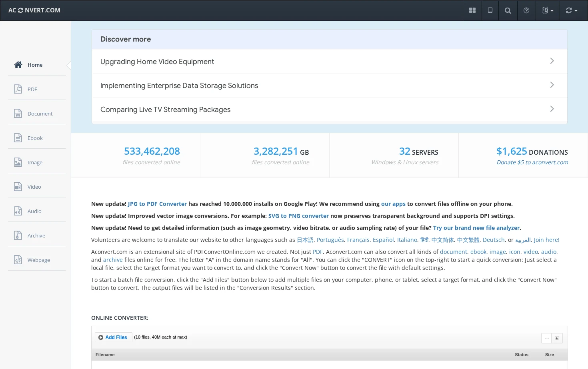Click the Document file icon in sidebar
The width and height of the screenshot is (588, 369).
click(x=18, y=114)
